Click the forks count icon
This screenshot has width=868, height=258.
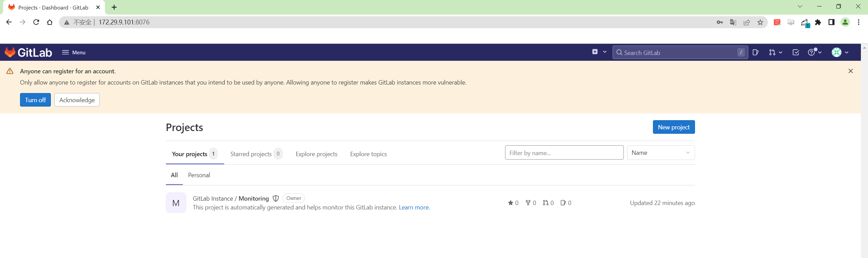click(528, 203)
